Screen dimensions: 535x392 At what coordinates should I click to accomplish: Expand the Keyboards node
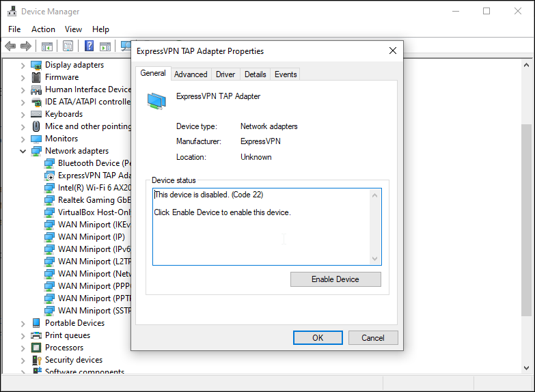pyautogui.click(x=23, y=114)
